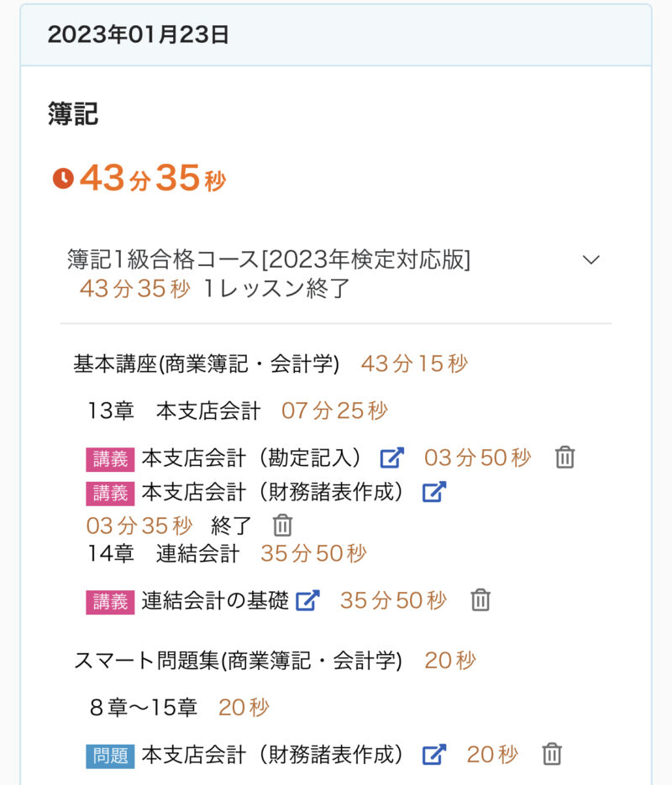
Task: Click the スマート問題集(商業簿記・会計学) section heading
Action: 239,661
